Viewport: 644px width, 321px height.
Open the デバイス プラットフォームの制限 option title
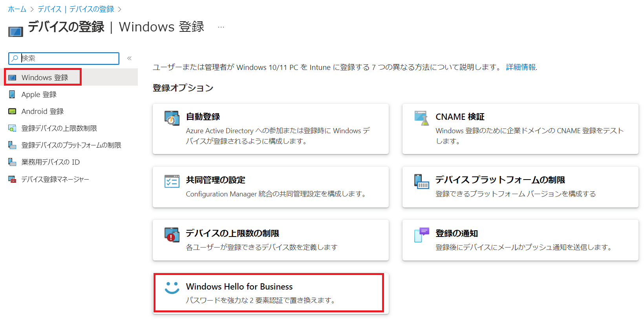(x=500, y=180)
